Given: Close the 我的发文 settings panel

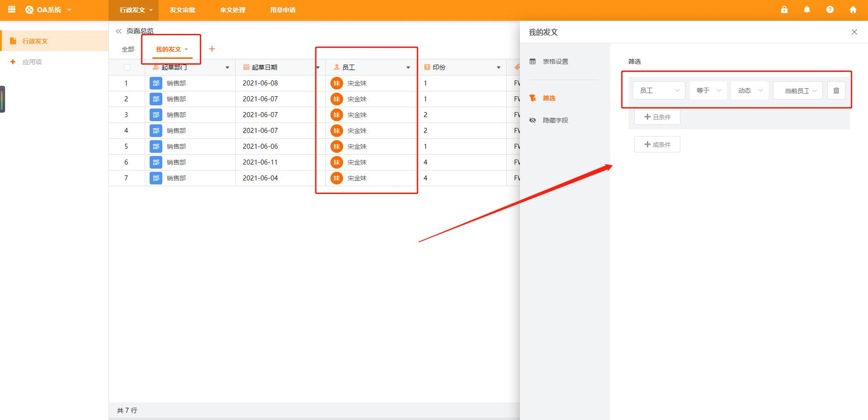Looking at the screenshot, I should tap(854, 32).
